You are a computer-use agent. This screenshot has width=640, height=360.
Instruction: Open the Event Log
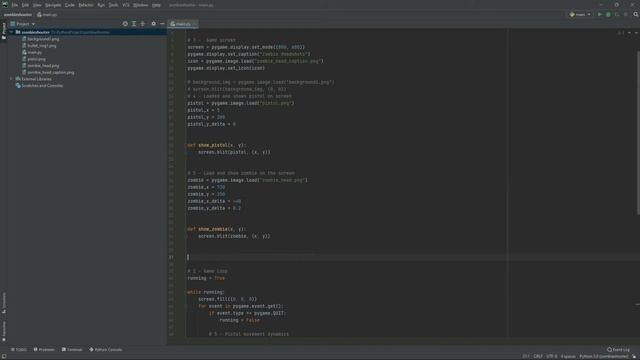[x=618, y=350]
